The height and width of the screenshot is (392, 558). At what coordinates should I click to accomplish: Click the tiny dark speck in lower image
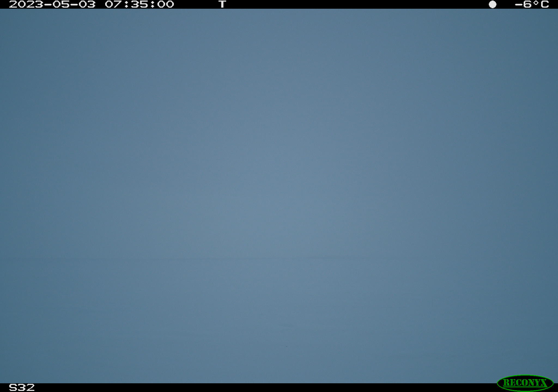286,346
